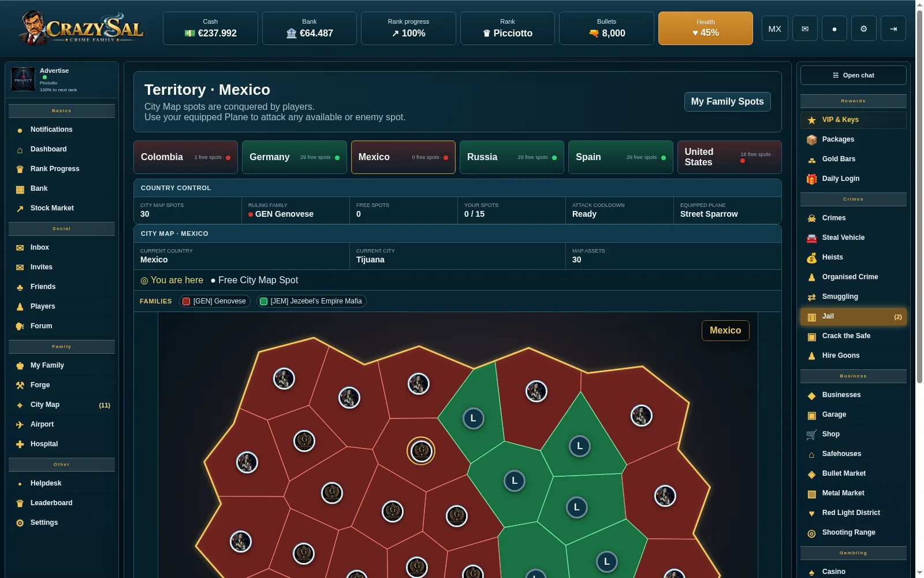Screen dimensions: 924x578
Task: Open Invites page
Action: [62, 267]
